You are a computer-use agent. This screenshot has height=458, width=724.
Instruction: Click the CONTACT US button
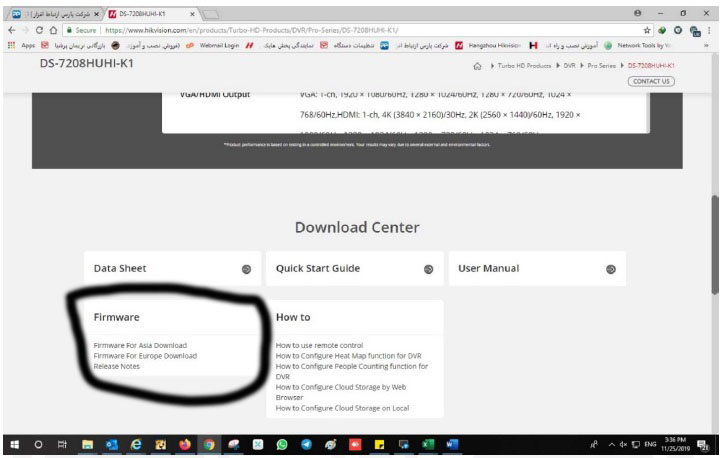(651, 81)
